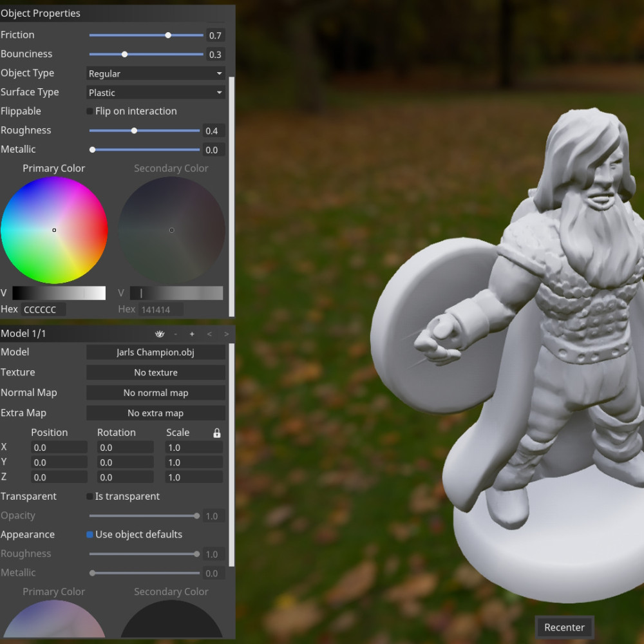Image resolution: width=644 pixels, height=644 pixels.
Task: Adjust the object Roughness slider at 0.4
Action: (144, 131)
